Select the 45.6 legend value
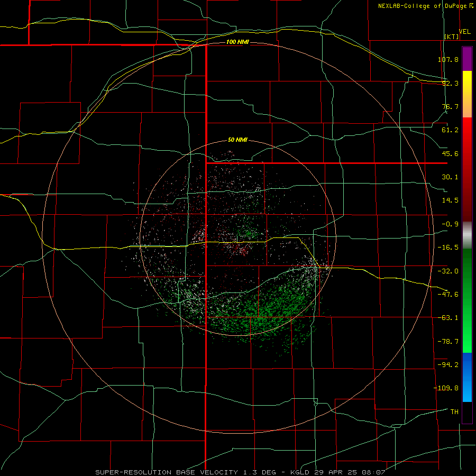This screenshot has width=476, height=476. coord(450,153)
